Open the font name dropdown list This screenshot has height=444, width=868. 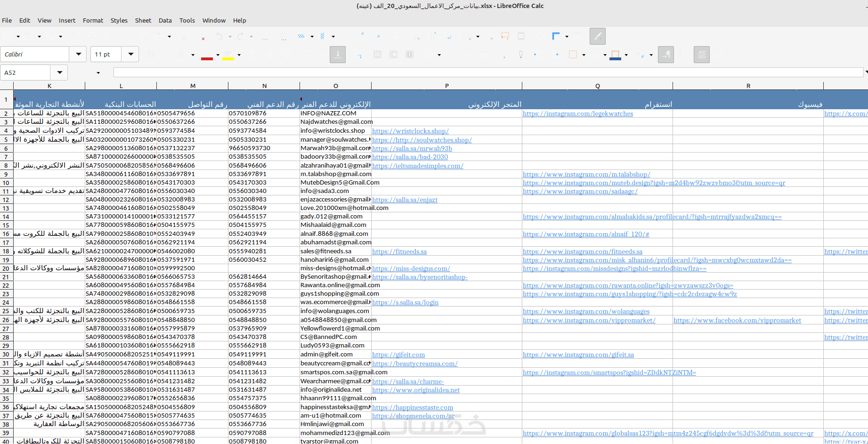78,54
